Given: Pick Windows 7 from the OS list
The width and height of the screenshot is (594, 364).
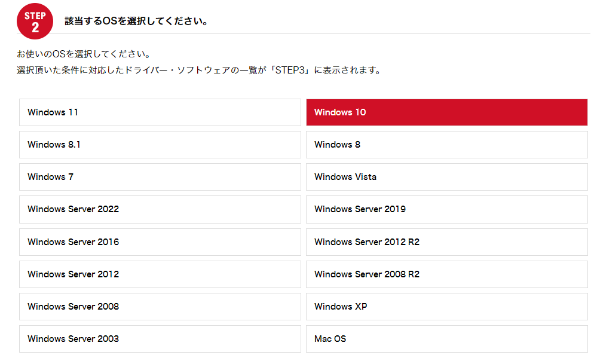Looking at the screenshot, I should point(160,177).
